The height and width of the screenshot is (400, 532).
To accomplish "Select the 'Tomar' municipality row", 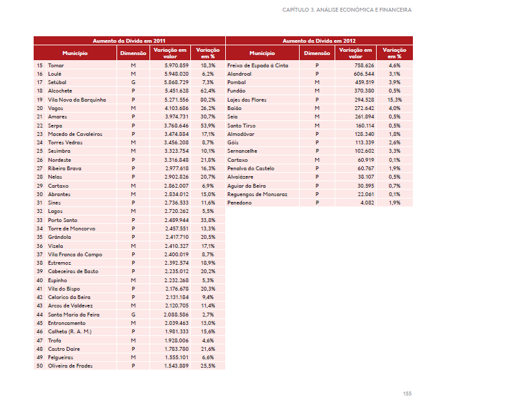I will (56, 65).
